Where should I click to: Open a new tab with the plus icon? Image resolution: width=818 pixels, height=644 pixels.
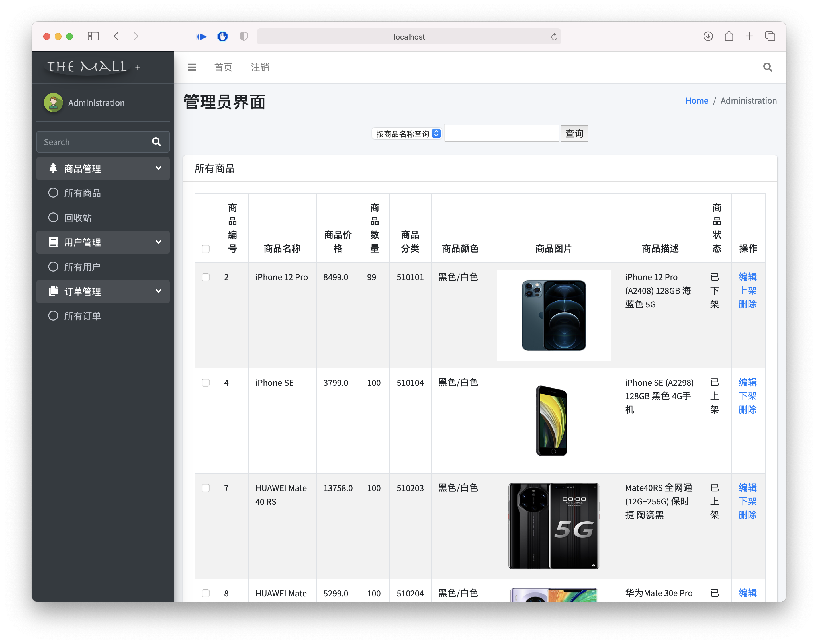(749, 36)
